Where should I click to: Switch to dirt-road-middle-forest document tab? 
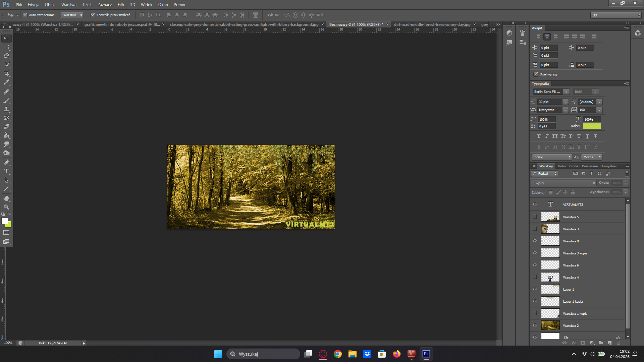[432, 24]
